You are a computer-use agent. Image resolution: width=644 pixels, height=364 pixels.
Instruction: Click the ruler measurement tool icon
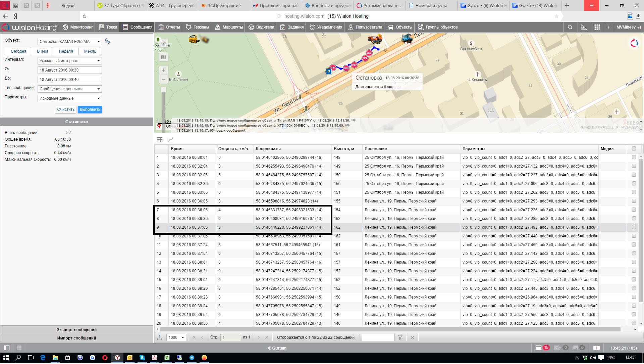[x=584, y=27]
